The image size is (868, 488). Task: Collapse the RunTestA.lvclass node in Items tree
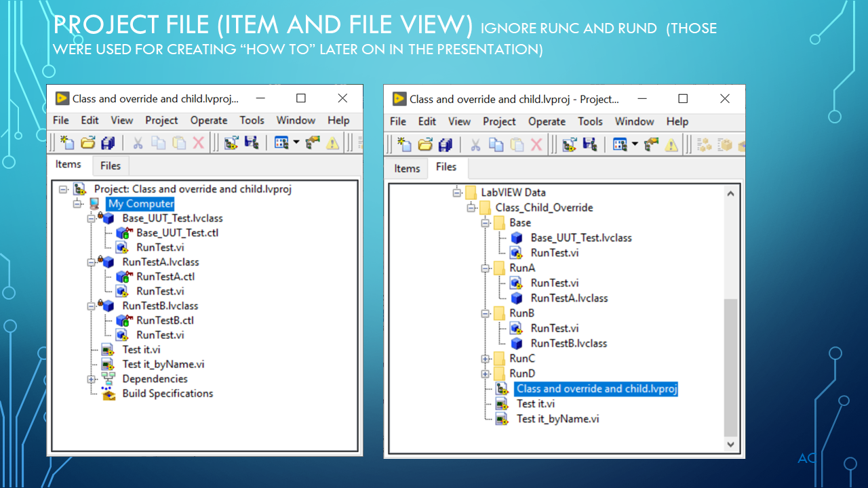pos(91,262)
